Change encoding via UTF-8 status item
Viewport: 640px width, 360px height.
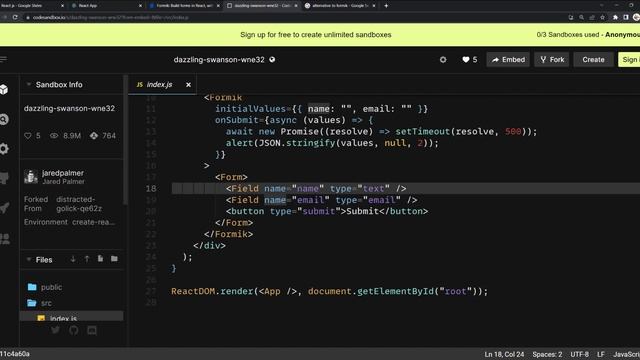coord(579,354)
